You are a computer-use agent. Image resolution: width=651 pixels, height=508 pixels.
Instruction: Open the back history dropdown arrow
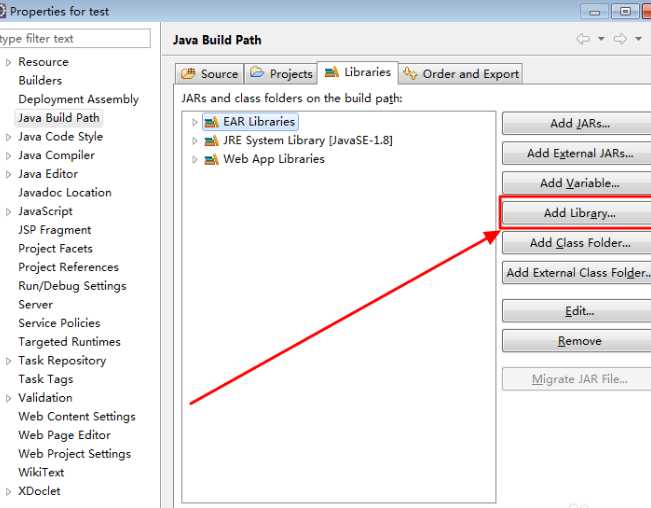[x=601, y=39]
